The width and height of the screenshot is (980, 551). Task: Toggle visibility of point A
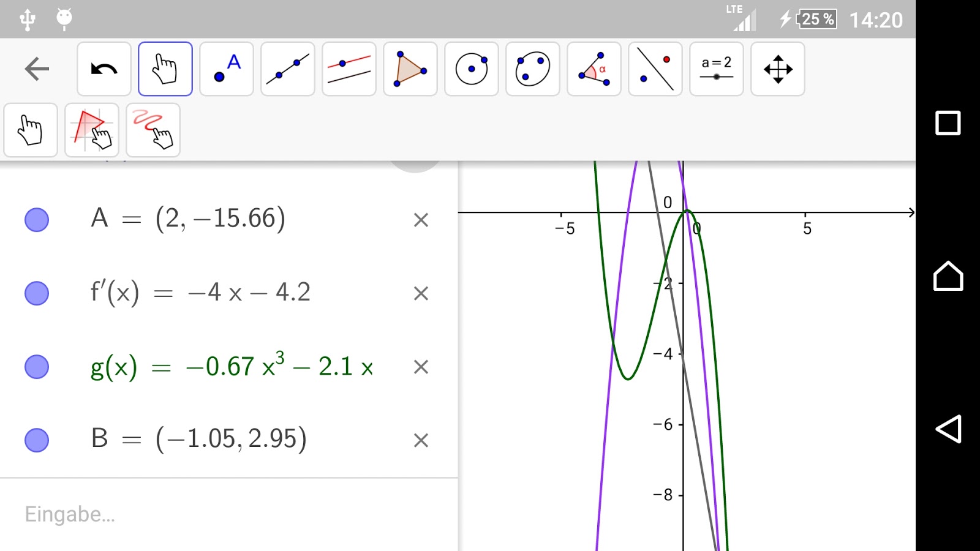coord(37,220)
